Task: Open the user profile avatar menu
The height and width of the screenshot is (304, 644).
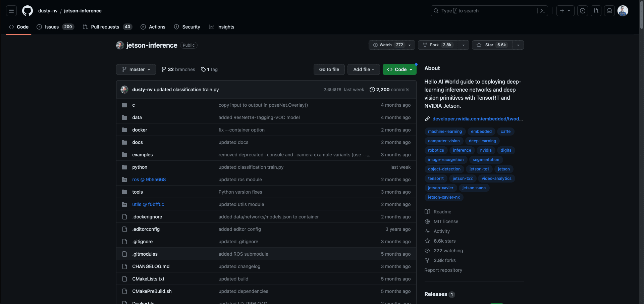Action: [x=623, y=11]
